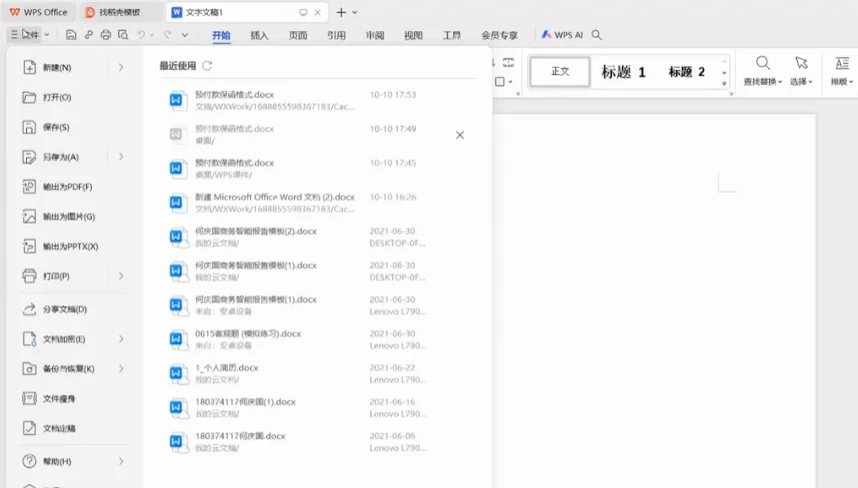Expand the 另存为(A) submenu arrow

(x=121, y=157)
